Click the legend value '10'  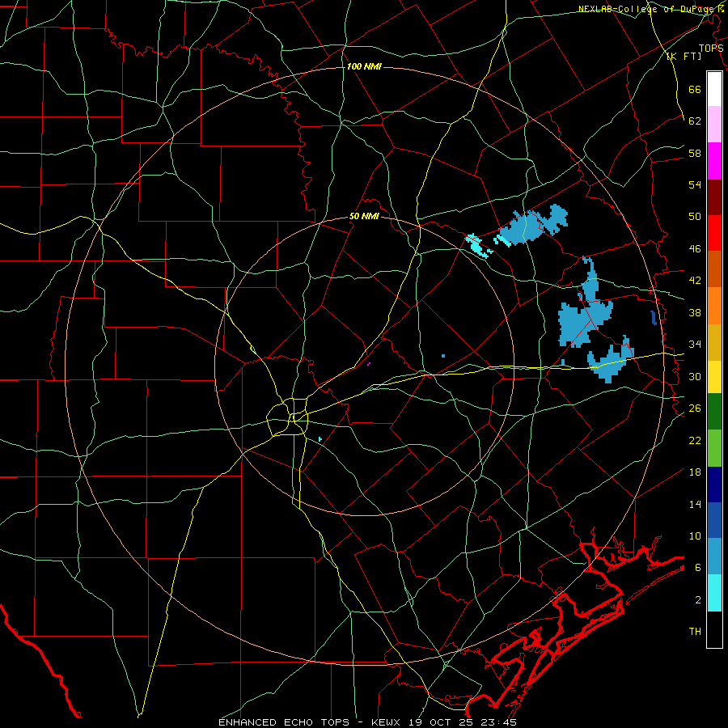[695, 535]
